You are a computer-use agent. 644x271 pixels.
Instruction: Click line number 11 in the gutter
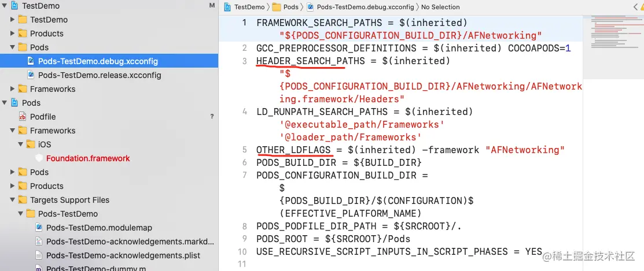pos(241,265)
